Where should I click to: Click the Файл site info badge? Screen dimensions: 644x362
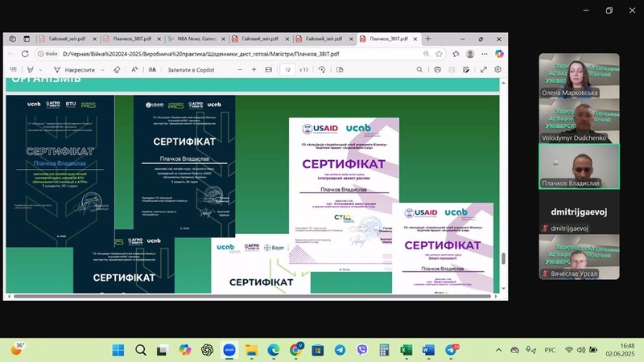tap(47, 54)
